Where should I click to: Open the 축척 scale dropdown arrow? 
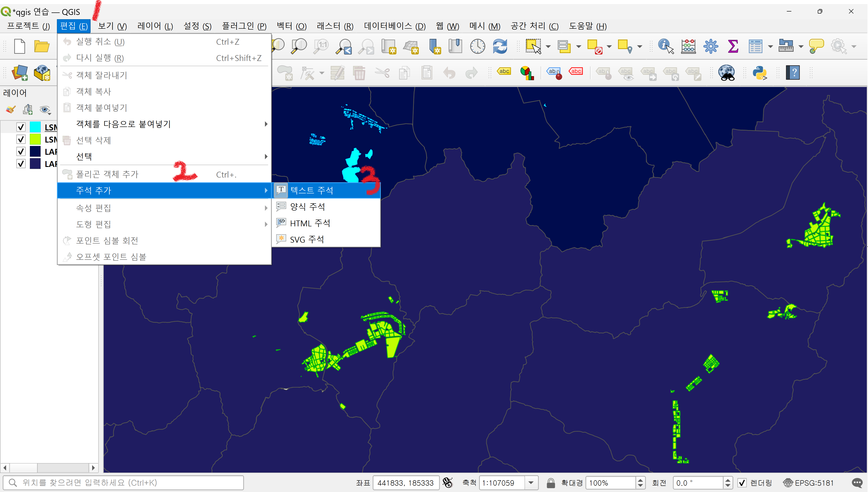coord(531,483)
